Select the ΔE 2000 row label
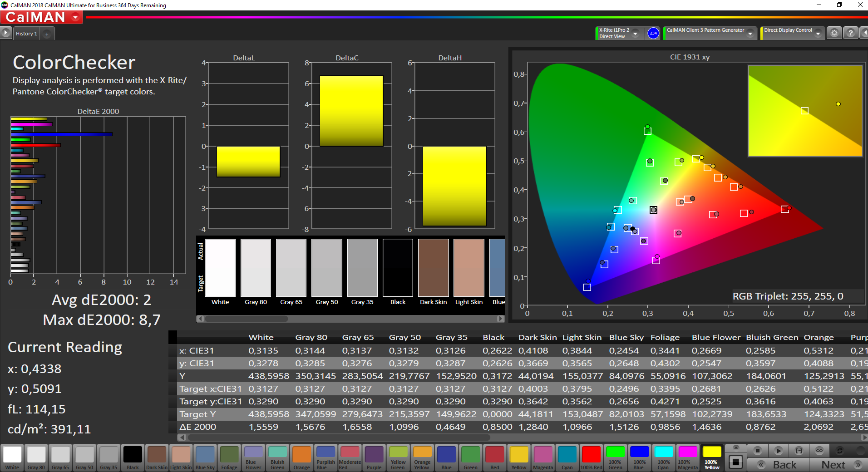868x472 pixels. coord(198,427)
